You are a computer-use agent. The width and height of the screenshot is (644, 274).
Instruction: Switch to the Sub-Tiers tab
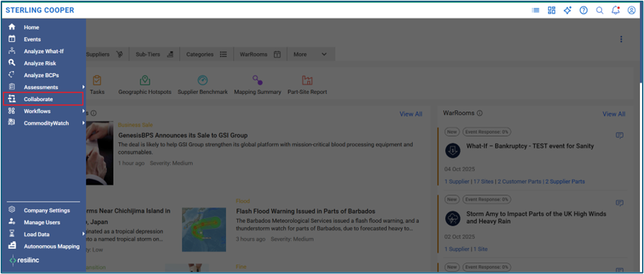click(155, 54)
